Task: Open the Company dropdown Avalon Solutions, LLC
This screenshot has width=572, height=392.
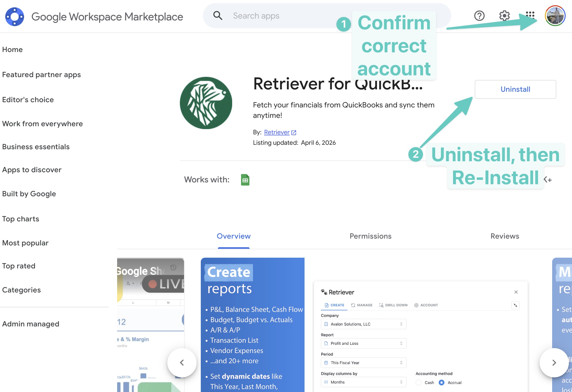Action: [363, 324]
